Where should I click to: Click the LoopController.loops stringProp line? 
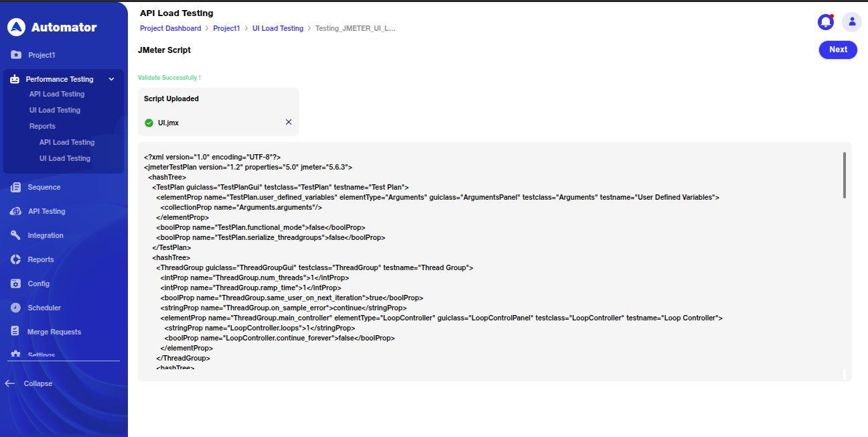pos(259,328)
